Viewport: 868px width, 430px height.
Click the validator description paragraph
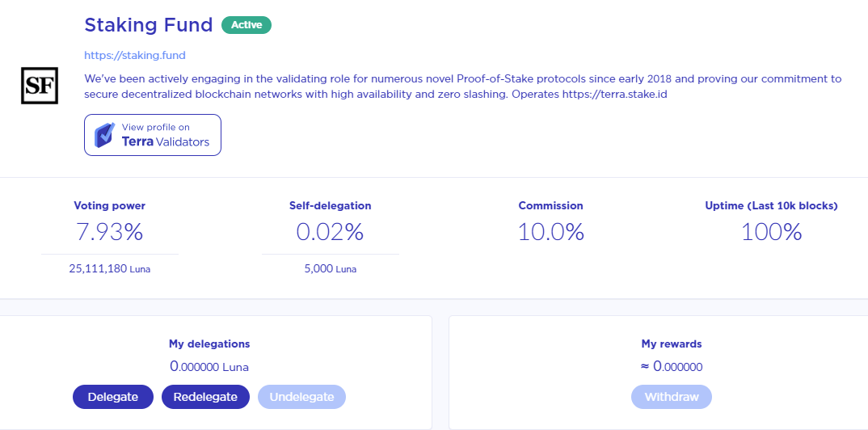pyautogui.click(x=462, y=86)
